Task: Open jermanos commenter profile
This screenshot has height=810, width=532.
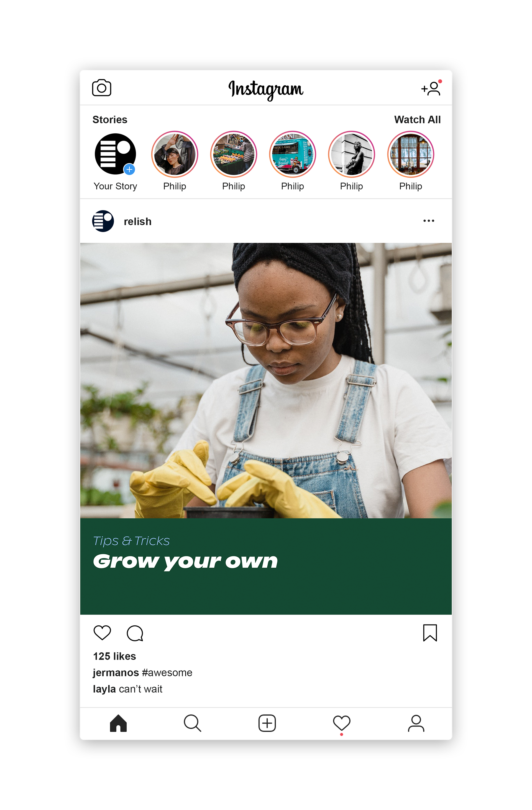Action: (x=116, y=673)
